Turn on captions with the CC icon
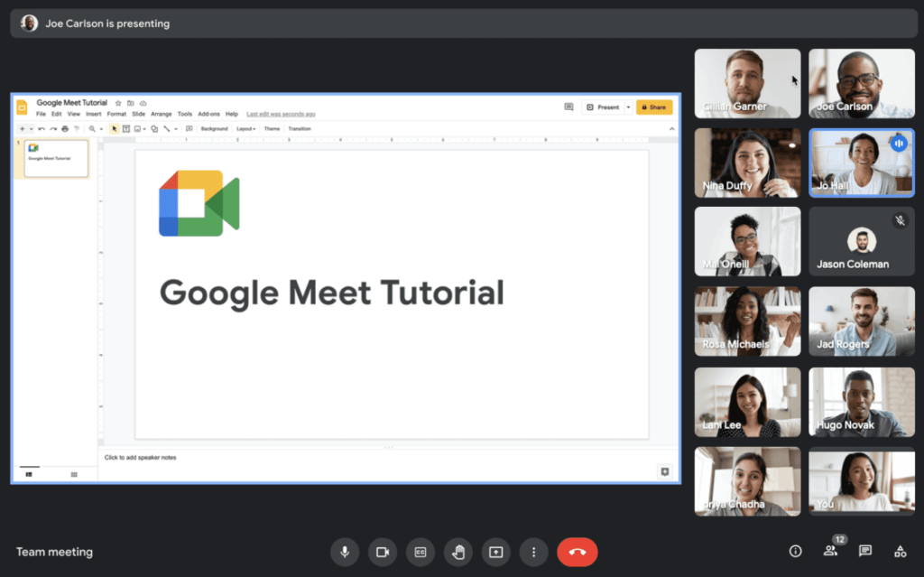 420,552
